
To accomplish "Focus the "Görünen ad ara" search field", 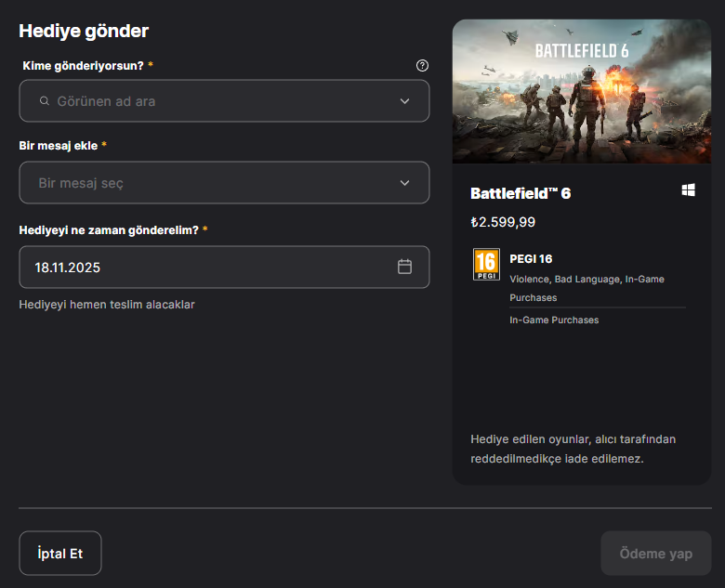I will tap(224, 100).
